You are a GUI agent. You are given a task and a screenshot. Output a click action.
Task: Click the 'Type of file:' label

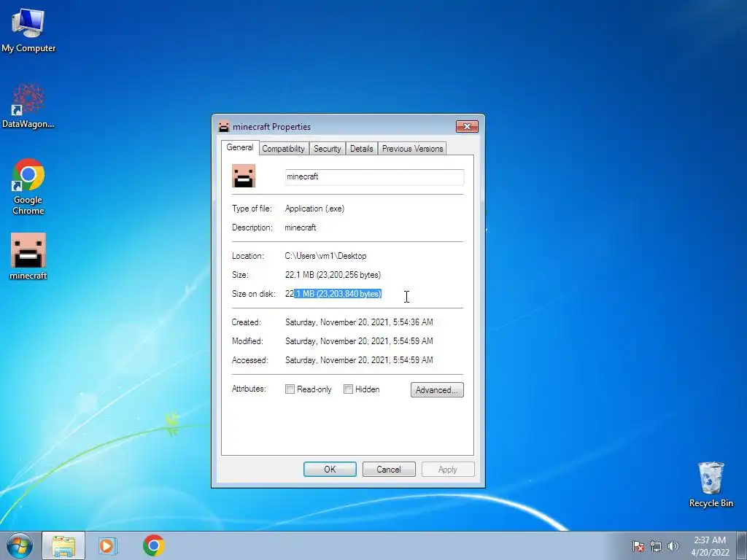coord(252,209)
